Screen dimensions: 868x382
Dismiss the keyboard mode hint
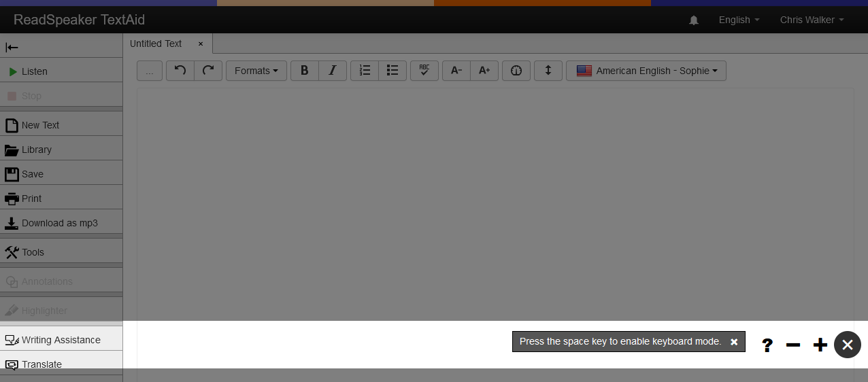(x=734, y=342)
